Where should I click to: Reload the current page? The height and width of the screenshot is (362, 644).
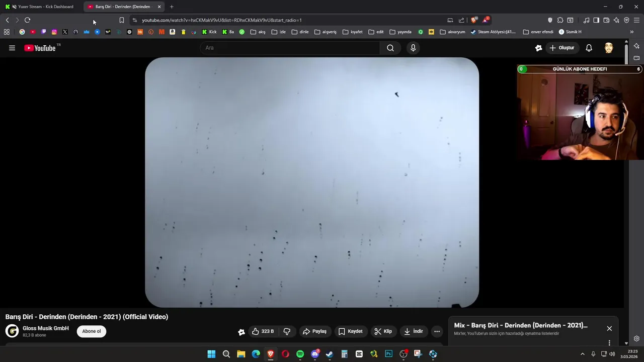[27, 20]
